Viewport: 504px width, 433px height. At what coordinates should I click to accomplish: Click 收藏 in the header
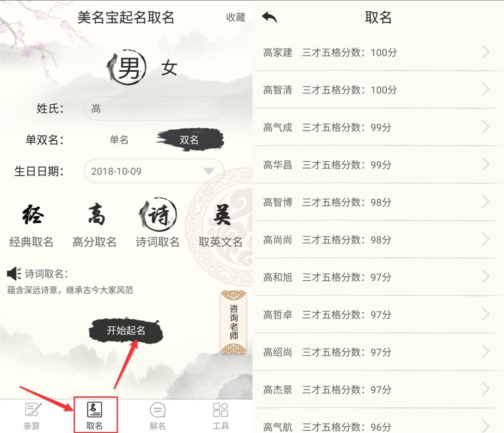235,17
